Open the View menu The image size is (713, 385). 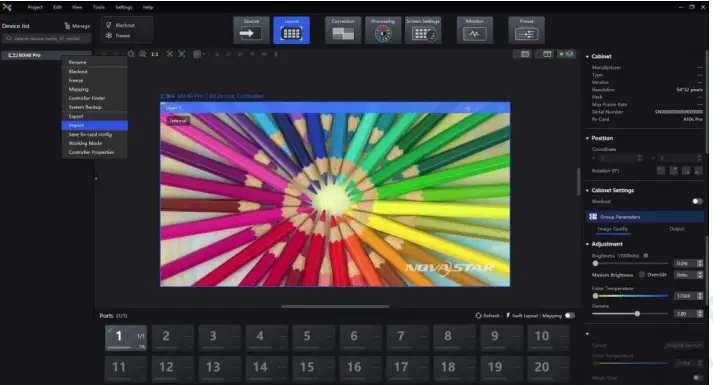[x=77, y=7]
